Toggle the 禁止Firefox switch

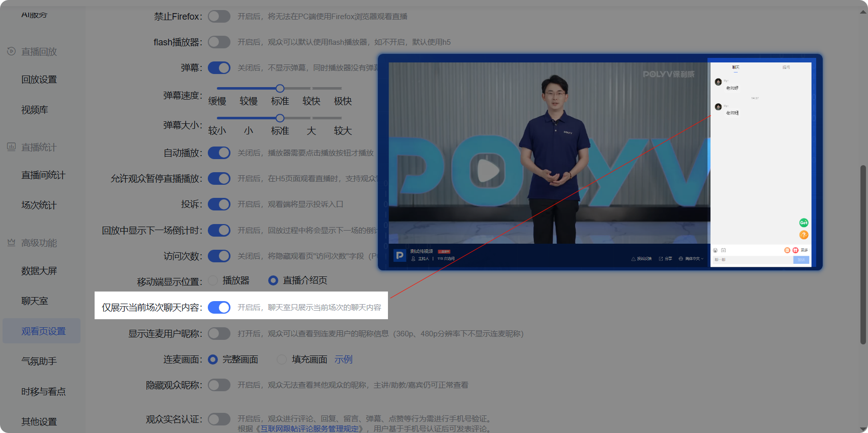coord(219,17)
